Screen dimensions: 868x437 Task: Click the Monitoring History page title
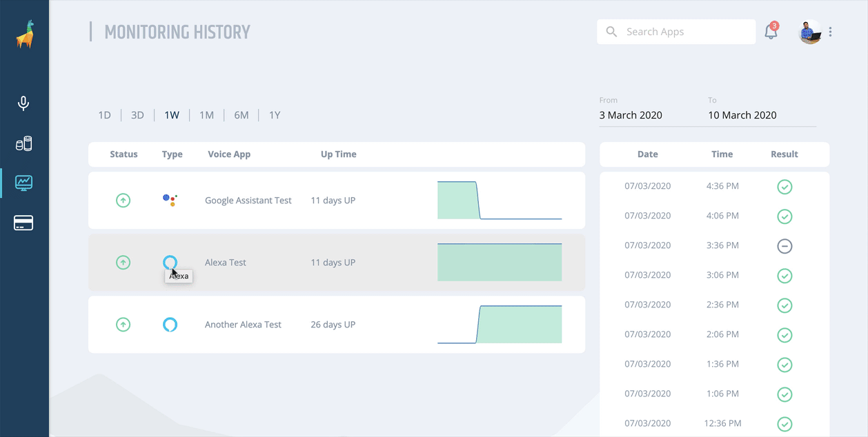pos(177,32)
